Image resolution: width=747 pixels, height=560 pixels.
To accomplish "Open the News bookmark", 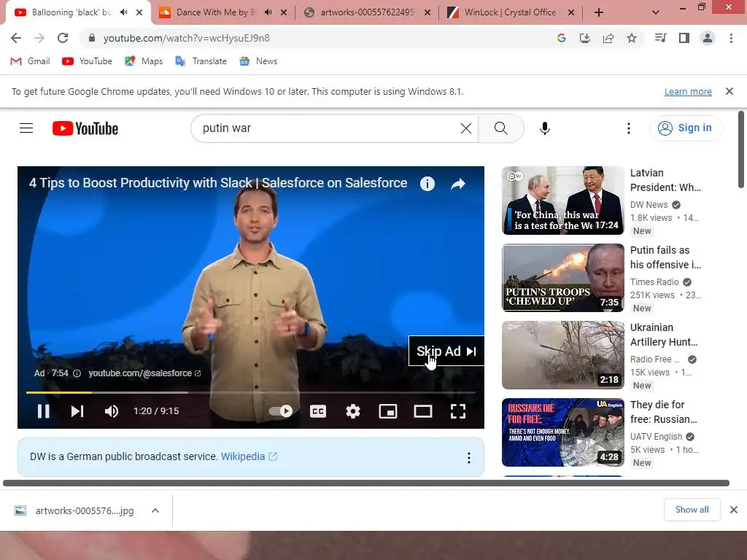I will click(258, 61).
